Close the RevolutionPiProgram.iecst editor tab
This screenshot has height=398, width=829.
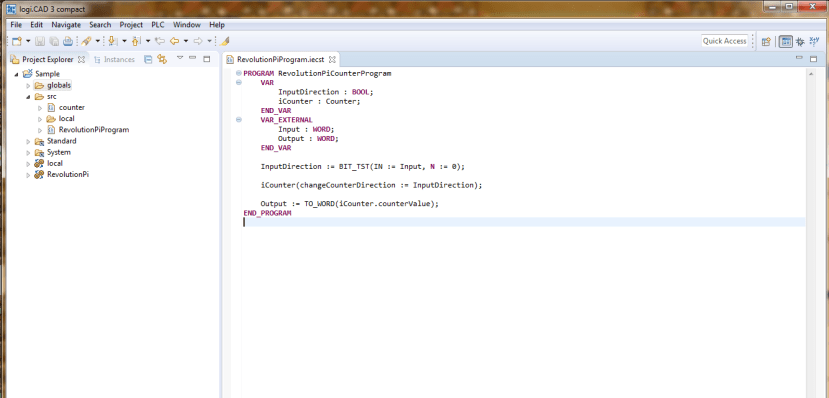click(x=332, y=60)
